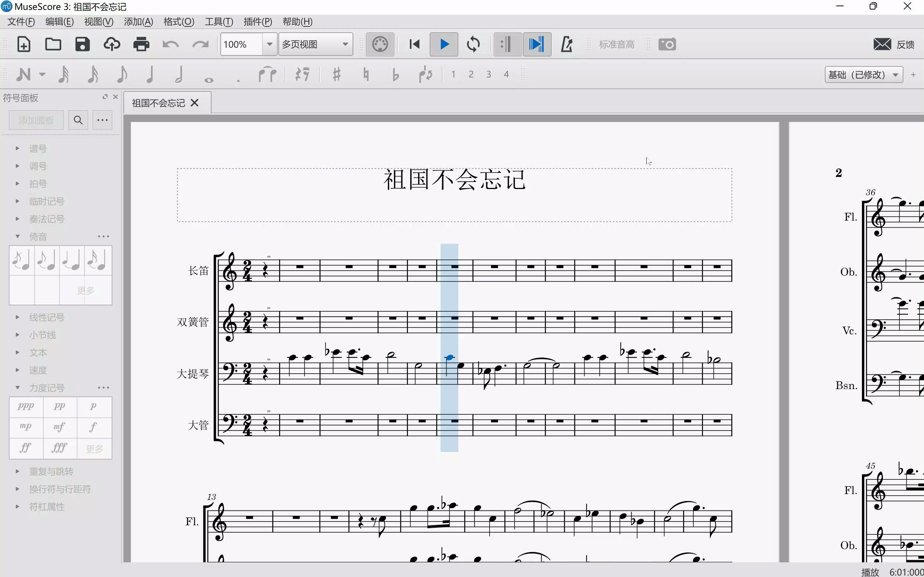Open the zoom level dropdown arrow

[x=270, y=44]
